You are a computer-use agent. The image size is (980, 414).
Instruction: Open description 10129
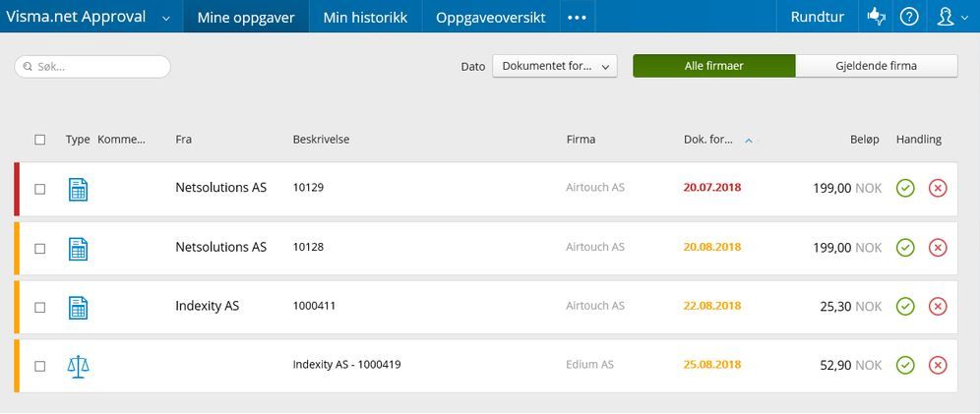point(308,187)
